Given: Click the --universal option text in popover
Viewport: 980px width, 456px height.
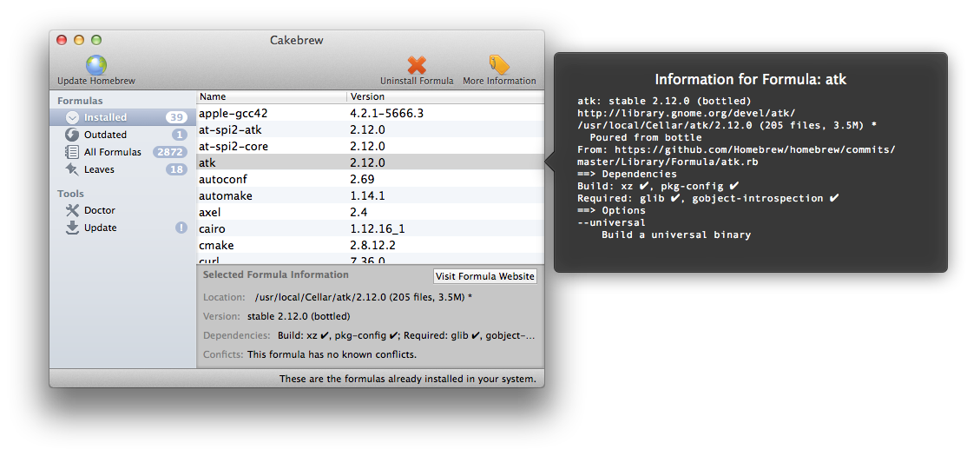Looking at the screenshot, I should coord(611,222).
